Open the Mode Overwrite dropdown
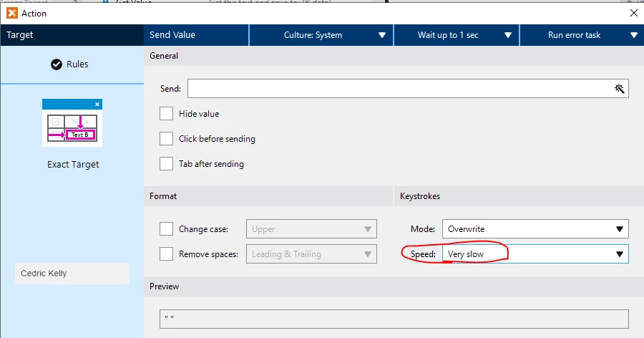The image size is (644, 338). (535, 229)
